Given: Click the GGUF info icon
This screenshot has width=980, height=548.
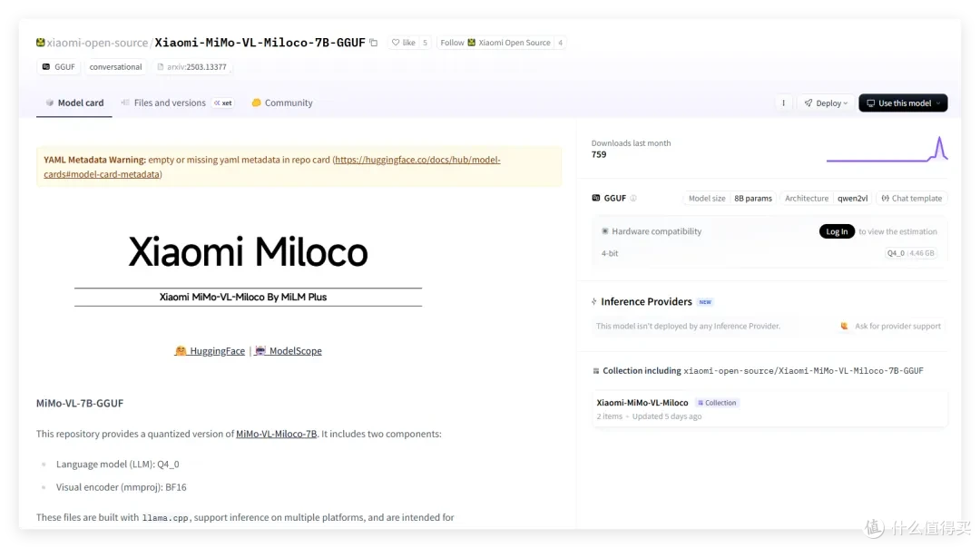Looking at the screenshot, I should (633, 198).
